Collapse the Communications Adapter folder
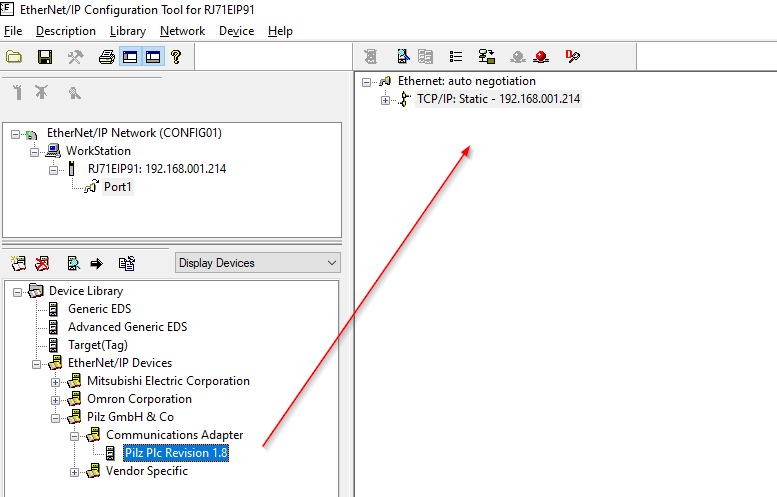The image size is (777, 497). [x=74, y=436]
